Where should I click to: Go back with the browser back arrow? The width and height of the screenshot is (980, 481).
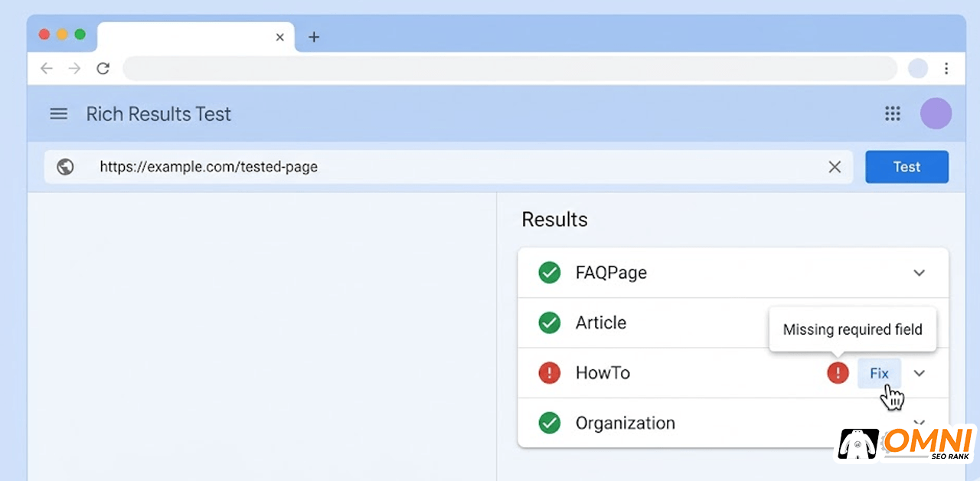[x=47, y=69]
